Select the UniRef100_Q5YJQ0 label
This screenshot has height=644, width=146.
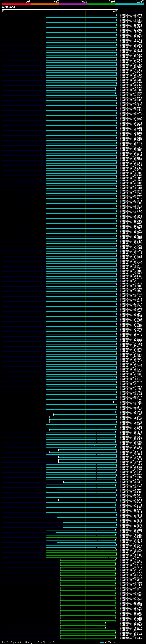coord(131,414)
